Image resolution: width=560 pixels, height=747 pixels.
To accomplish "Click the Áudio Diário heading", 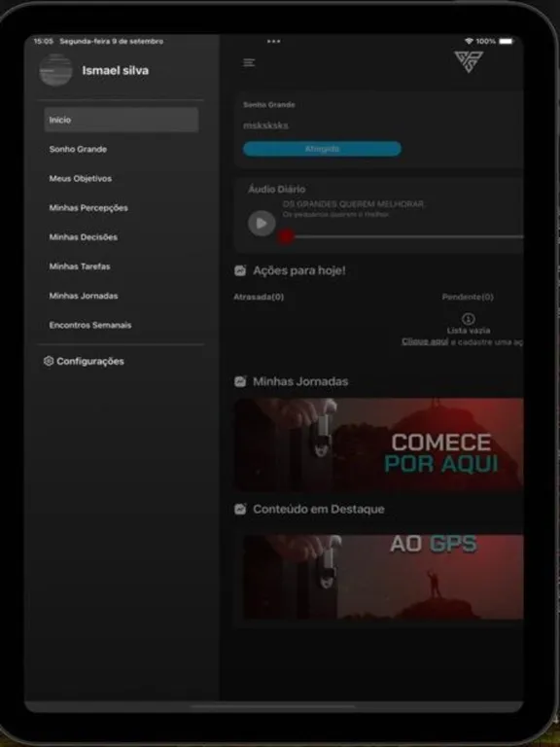I will click(277, 189).
